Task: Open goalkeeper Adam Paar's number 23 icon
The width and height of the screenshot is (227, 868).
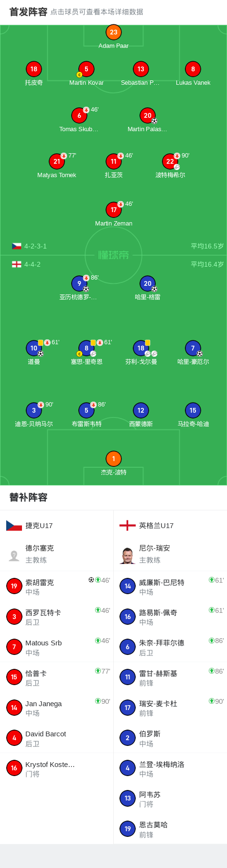Action: (114, 32)
